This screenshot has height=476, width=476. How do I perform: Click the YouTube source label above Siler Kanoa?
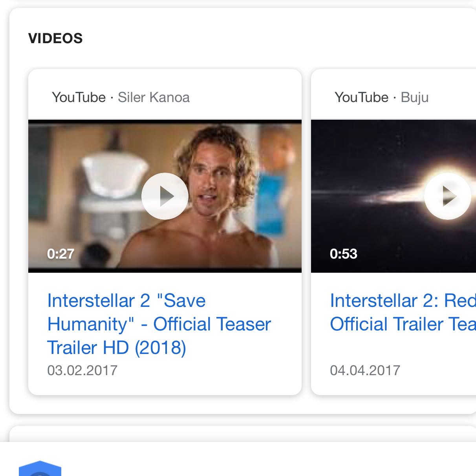[x=79, y=97]
